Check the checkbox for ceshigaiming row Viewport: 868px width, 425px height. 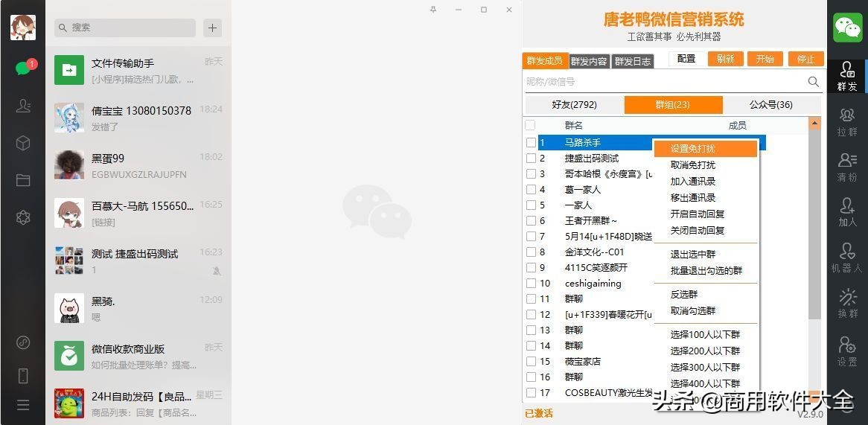pos(531,284)
